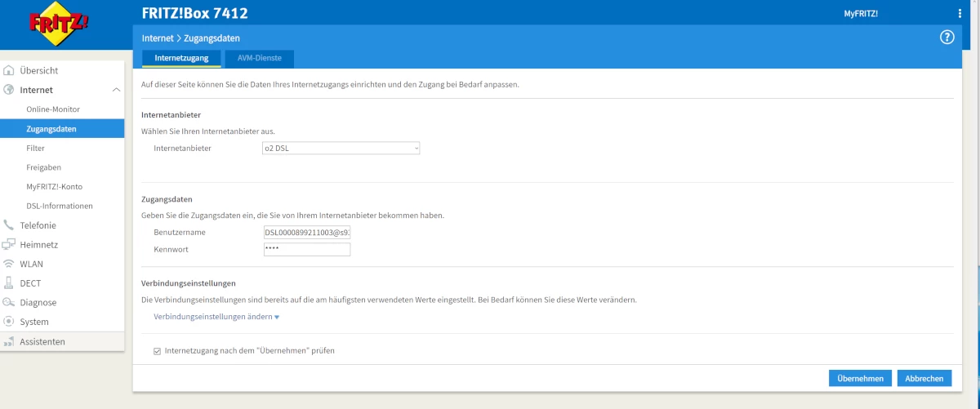Open Freigaben in sidebar

tap(43, 167)
